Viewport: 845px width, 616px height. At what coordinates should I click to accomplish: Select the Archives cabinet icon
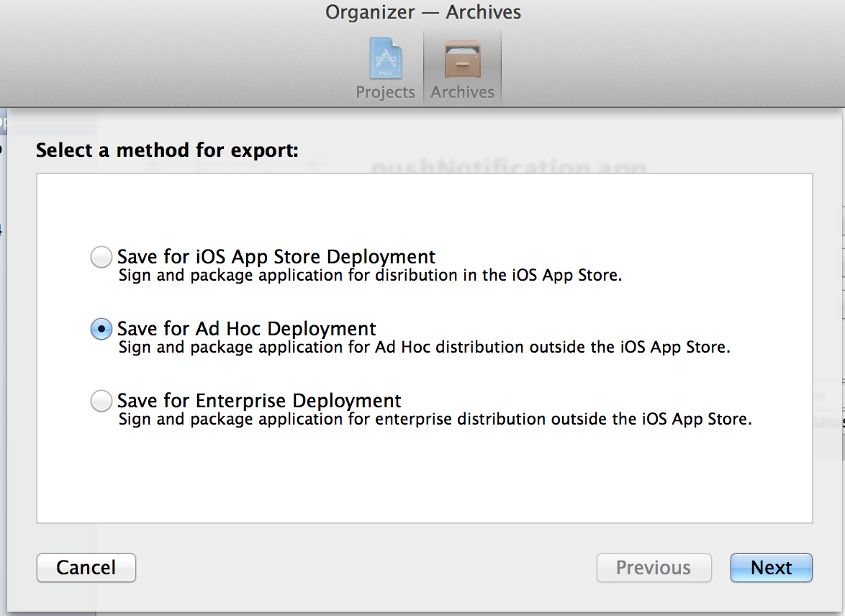click(x=462, y=59)
